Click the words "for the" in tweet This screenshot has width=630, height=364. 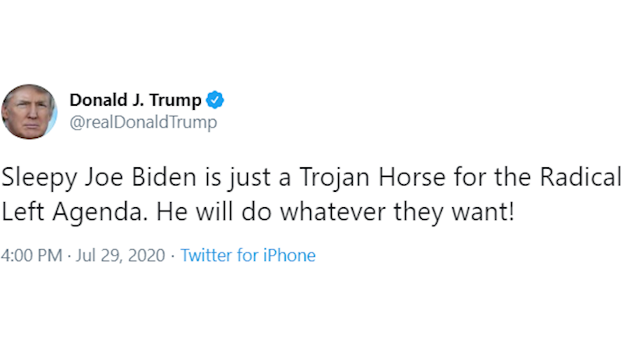coord(477,178)
